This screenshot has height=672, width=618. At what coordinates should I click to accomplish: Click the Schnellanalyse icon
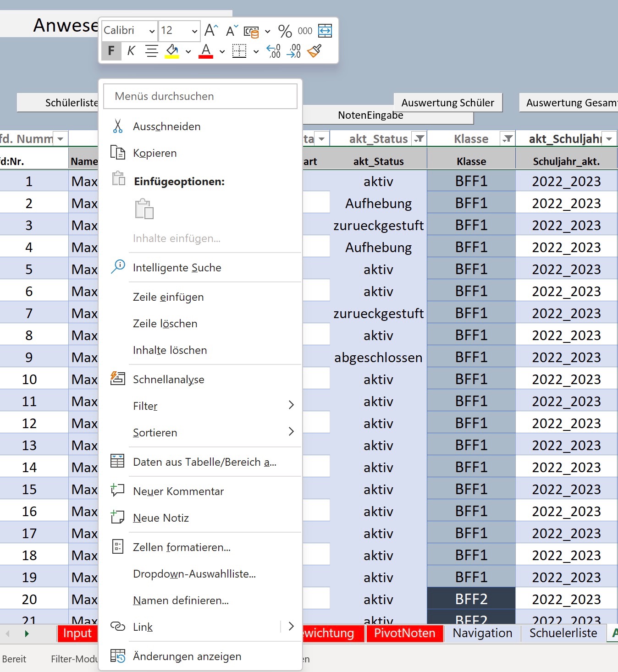(x=117, y=378)
